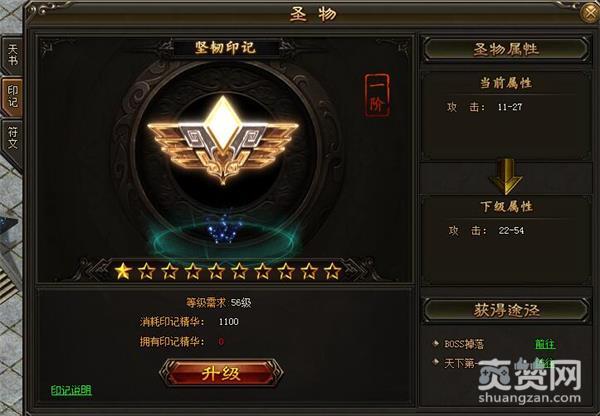This screenshot has width=600, height=416.
Task: Open the 印记 side tab
Action: pos(13,96)
